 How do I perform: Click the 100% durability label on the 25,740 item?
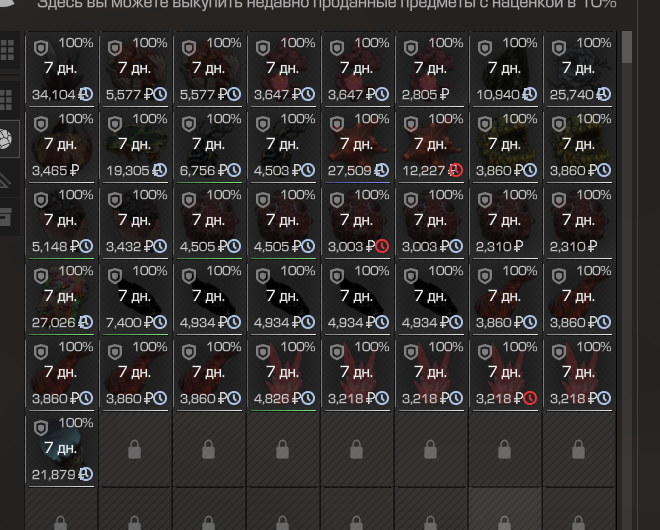coord(593,43)
